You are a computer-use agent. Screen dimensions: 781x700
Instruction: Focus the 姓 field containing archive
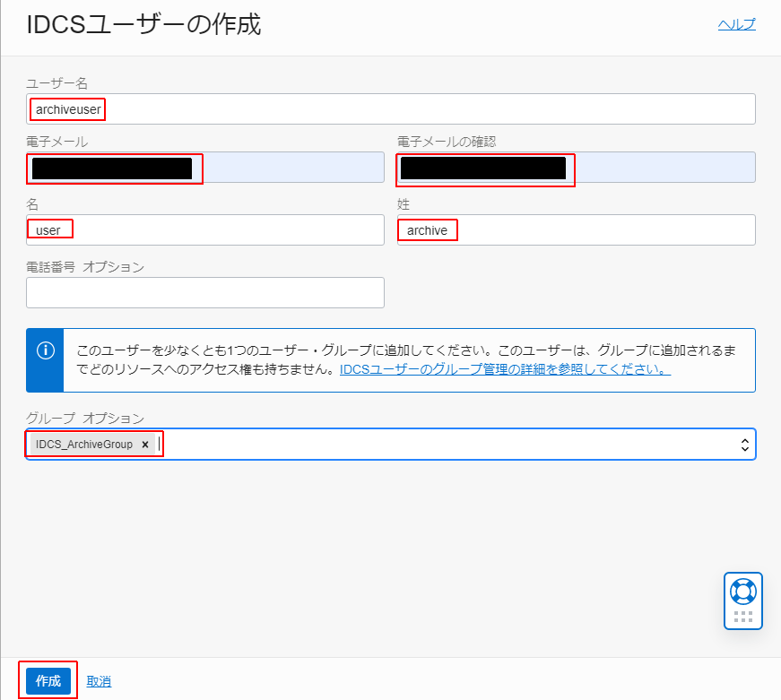[x=577, y=230]
